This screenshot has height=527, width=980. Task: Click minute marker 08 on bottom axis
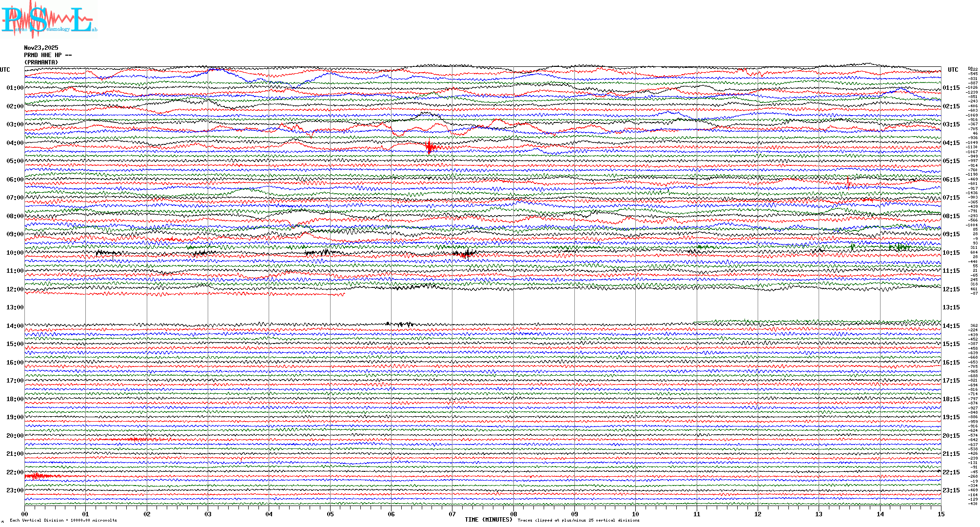(513, 514)
